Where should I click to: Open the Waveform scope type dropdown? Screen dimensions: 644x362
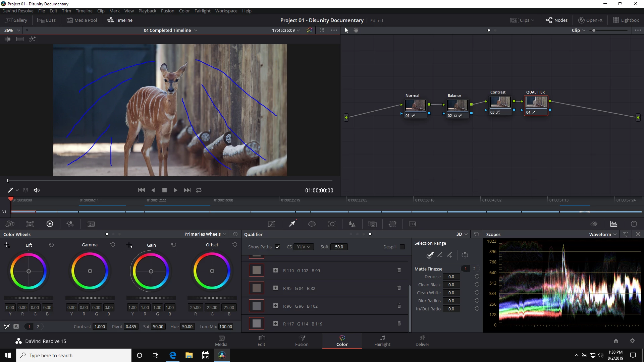[602, 234]
